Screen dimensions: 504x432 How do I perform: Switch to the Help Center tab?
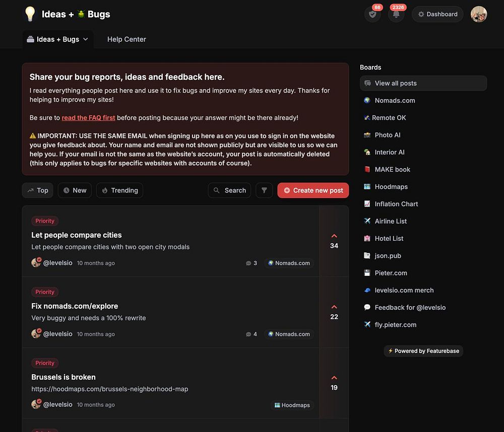(127, 39)
